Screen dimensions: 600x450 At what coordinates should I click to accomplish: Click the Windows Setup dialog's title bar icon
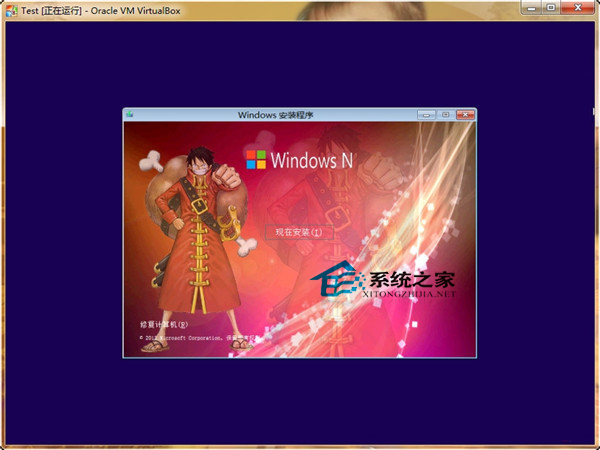click(130, 114)
